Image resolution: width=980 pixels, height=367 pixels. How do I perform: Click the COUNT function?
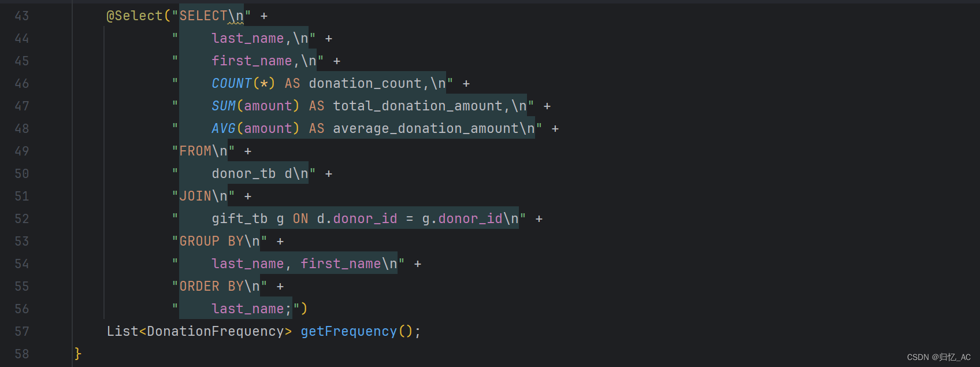(x=232, y=84)
